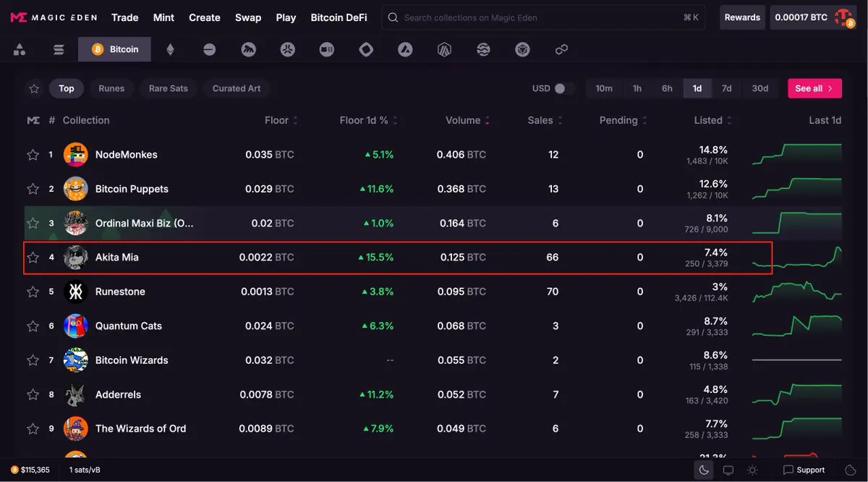
Task: Set timeframe to 7d
Action: tap(726, 88)
